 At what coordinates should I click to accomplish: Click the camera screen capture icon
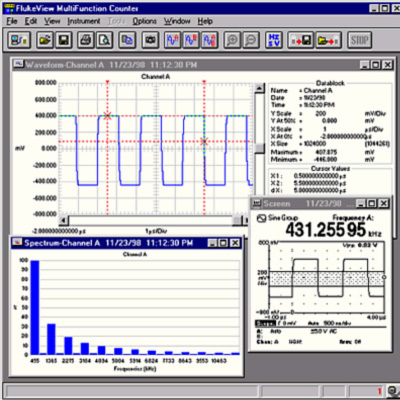coord(150,40)
